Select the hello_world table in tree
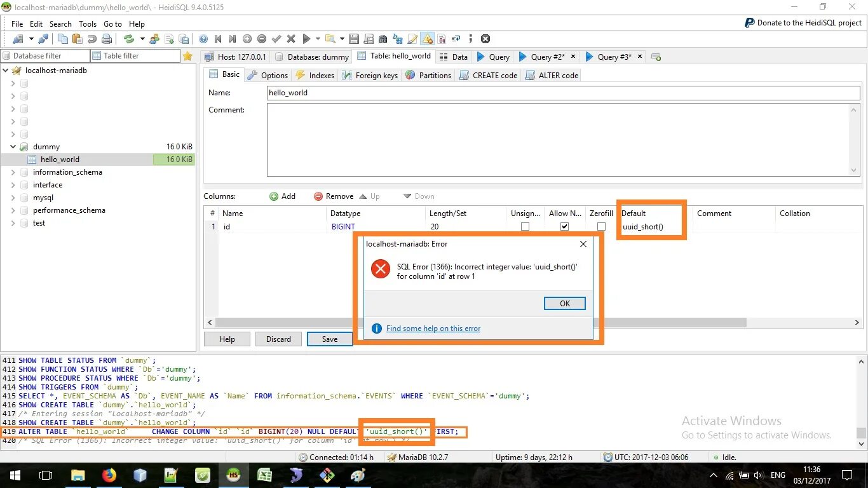Screen dimensions: 868x488 coord(60,159)
